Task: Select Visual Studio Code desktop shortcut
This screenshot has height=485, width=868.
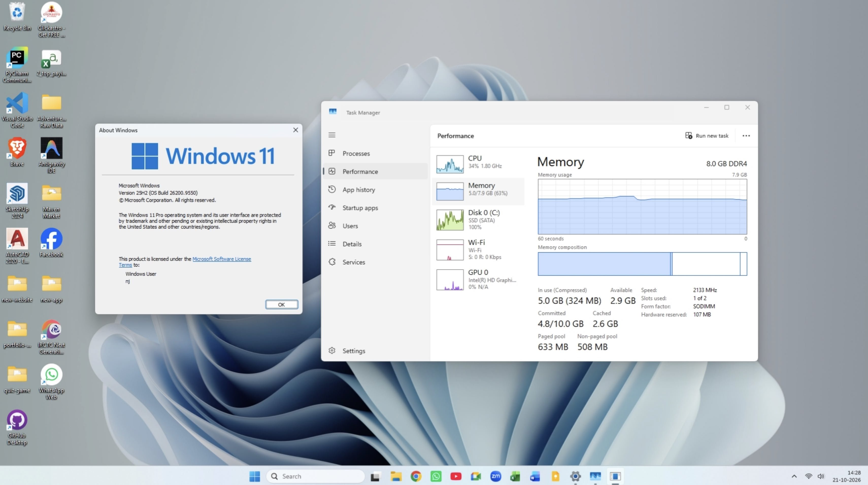Action: (x=17, y=110)
